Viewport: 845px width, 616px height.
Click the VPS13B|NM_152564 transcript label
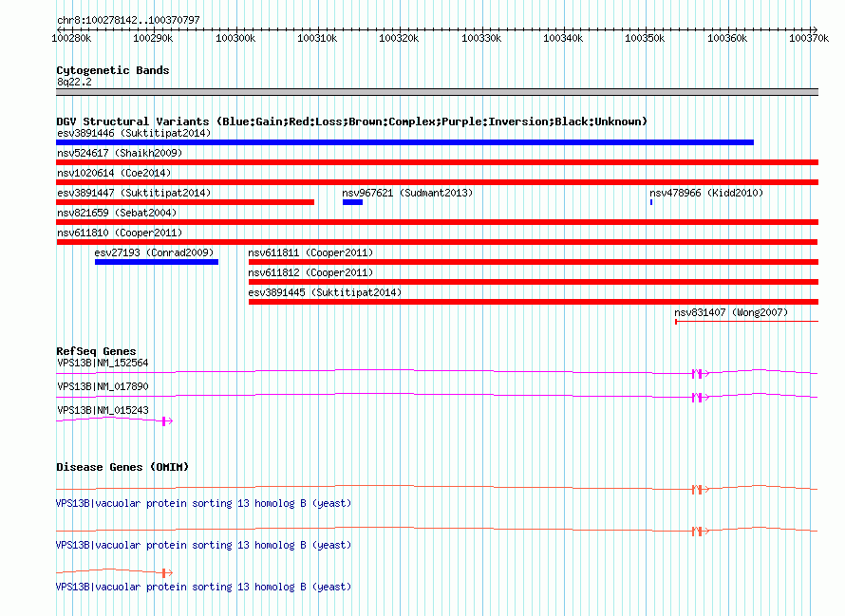(103, 363)
